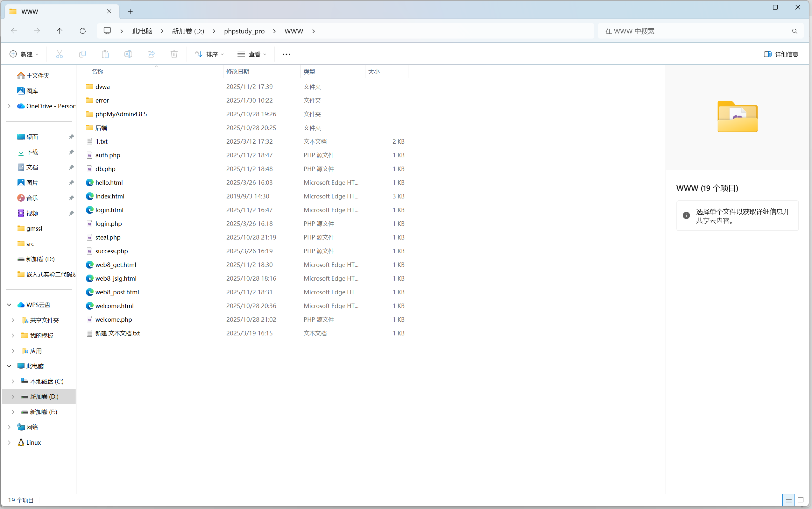Click the Cut scissors icon in toolbar
Viewport: 812px width, 509px height.
point(60,54)
